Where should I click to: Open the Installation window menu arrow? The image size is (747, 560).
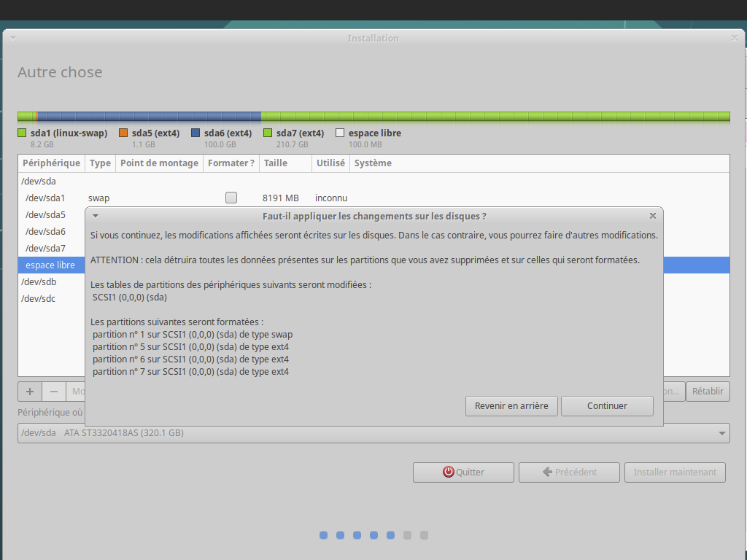coord(13,38)
